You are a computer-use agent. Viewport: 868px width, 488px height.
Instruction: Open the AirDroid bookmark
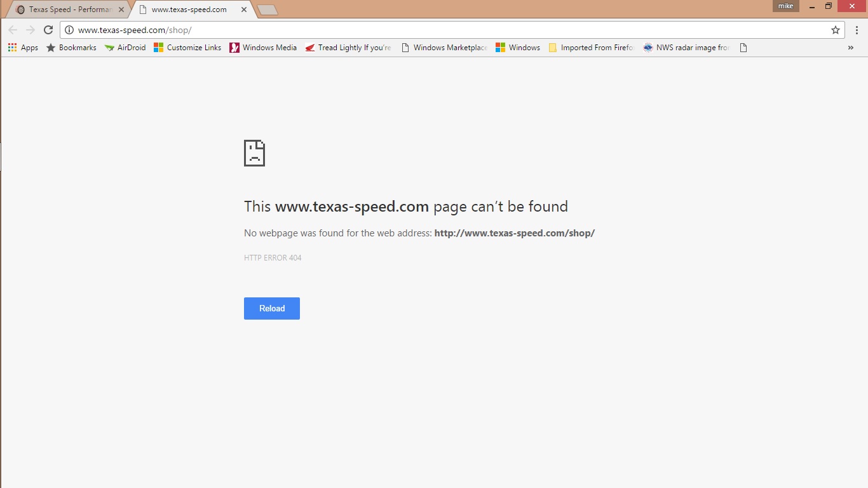[125, 48]
